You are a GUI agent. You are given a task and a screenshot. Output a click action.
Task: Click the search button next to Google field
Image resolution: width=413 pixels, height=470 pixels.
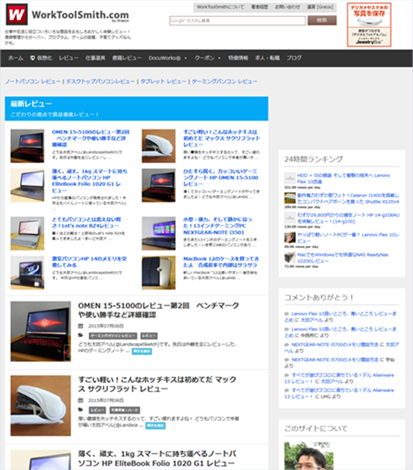pos(322,20)
